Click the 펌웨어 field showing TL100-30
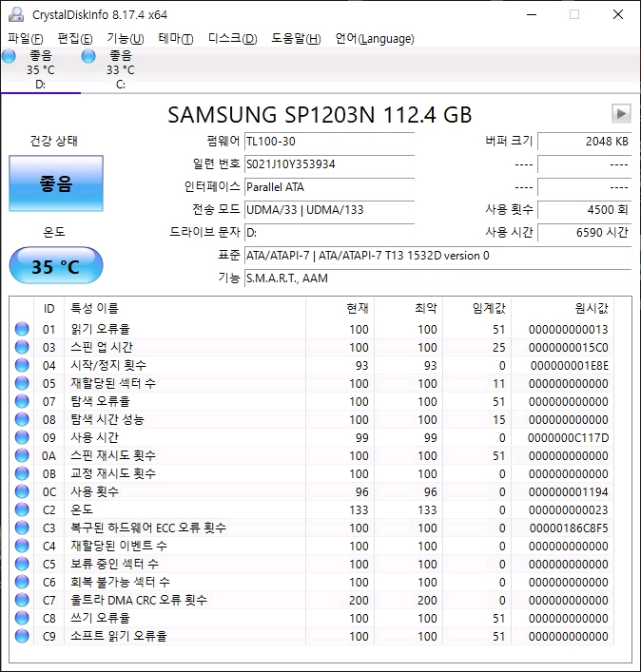This screenshot has width=641, height=672. (329, 142)
